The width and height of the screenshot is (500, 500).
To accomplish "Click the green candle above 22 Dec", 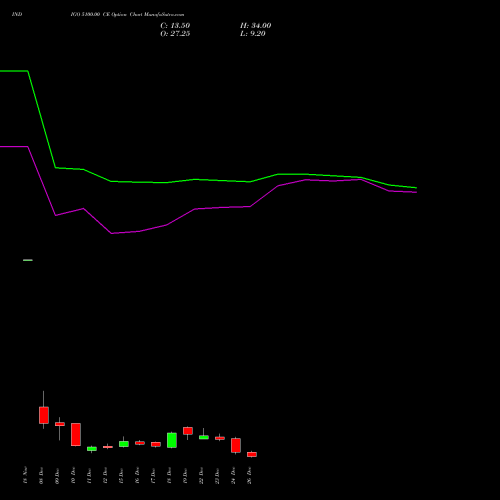I will tap(204, 437).
